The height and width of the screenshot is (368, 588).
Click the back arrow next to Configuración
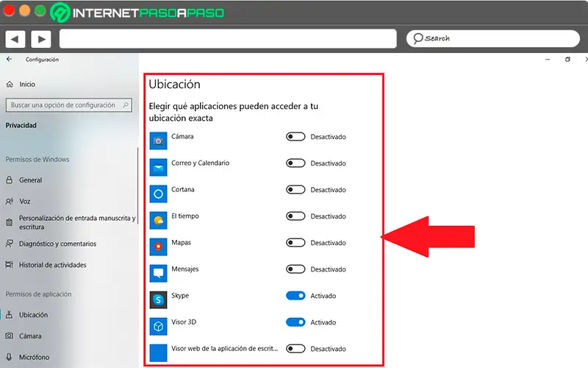10,59
